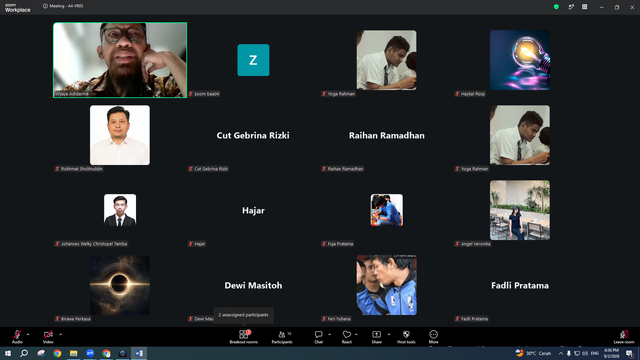Open the Chat panel

click(x=318, y=337)
